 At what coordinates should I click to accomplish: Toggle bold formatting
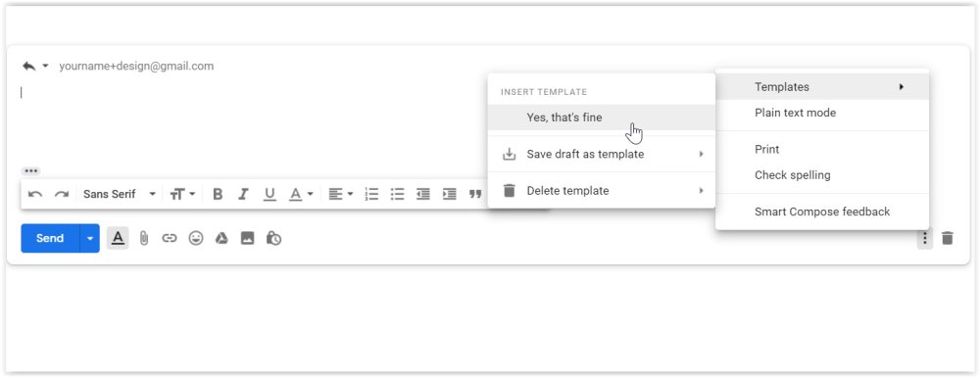tap(218, 194)
